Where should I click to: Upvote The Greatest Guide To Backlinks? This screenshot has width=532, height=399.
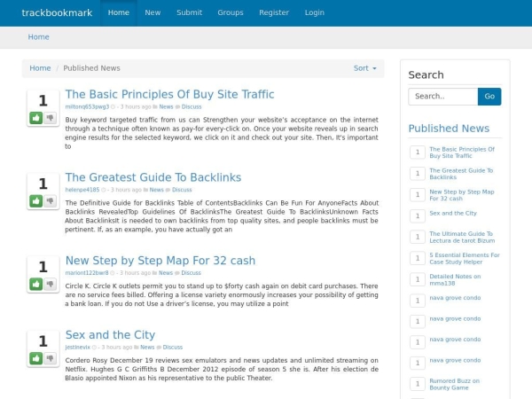pyautogui.click(x=36, y=201)
